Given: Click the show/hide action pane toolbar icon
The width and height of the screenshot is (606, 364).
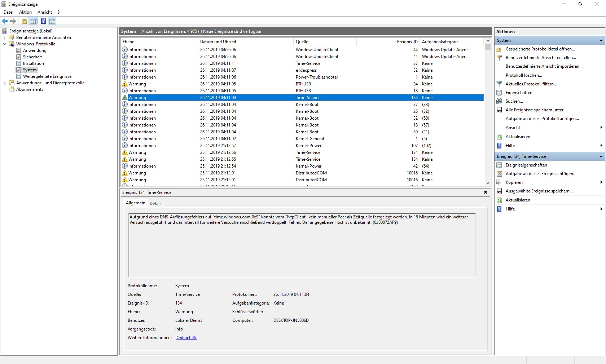Looking at the screenshot, I should click(x=52, y=21).
